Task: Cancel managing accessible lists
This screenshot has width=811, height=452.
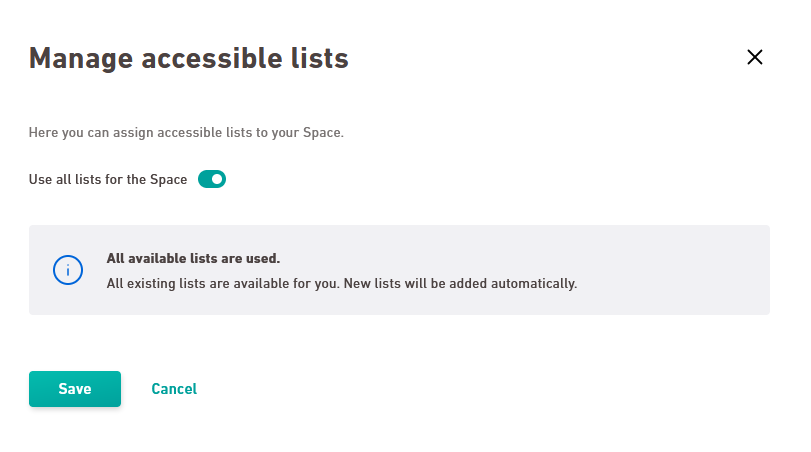Action: tap(174, 389)
